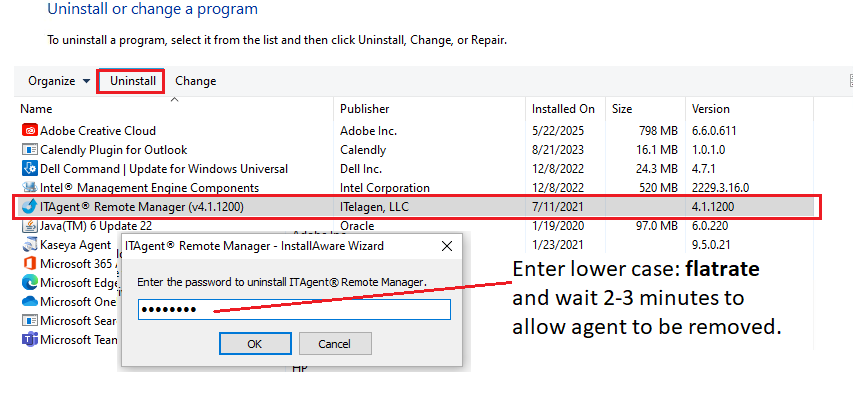The height and width of the screenshot is (398, 853).
Task: Click the 9.5.0.21 version cell
Action: pos(710,245)
